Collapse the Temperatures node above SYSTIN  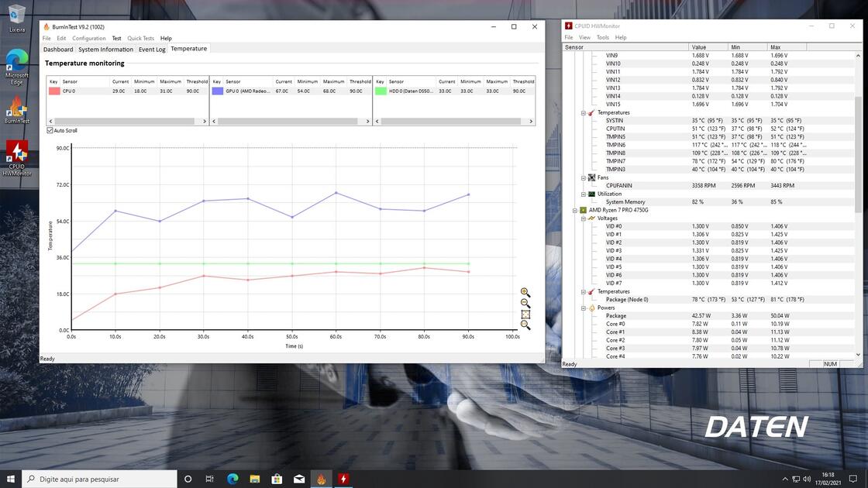583,113
